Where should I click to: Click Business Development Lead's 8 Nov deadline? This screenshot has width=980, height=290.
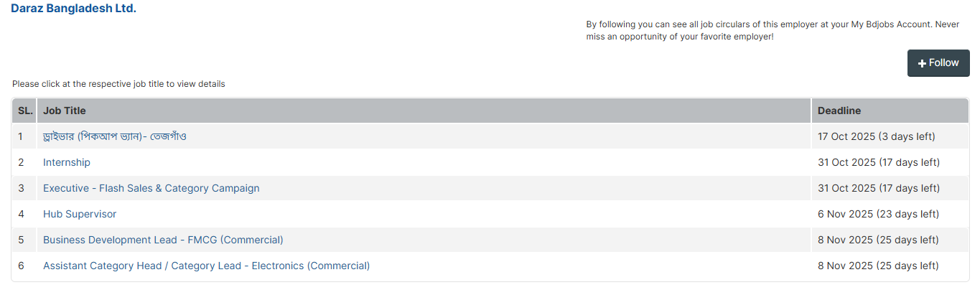pos(878,240)
